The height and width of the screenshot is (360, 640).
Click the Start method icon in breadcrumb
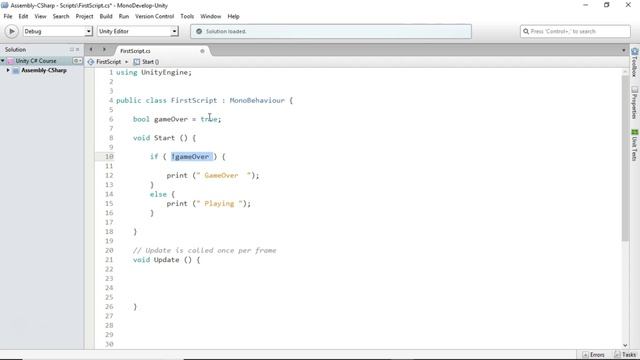pos(137,62)
